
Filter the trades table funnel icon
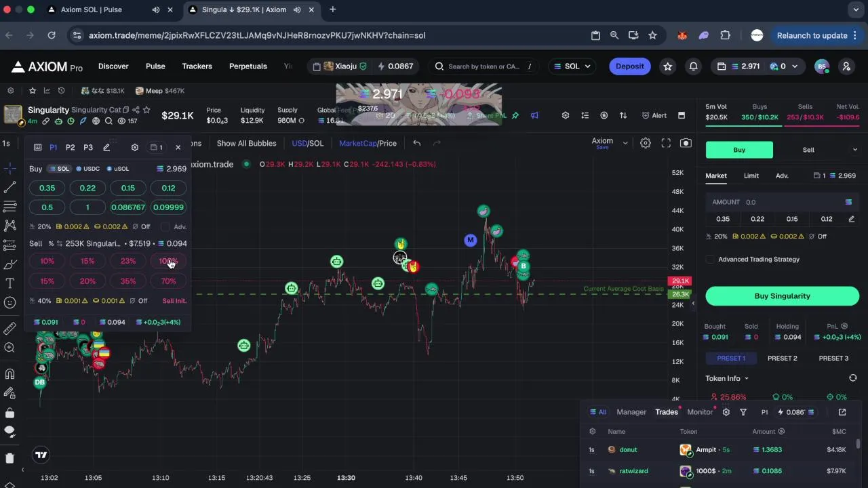(x=743, y=412)
